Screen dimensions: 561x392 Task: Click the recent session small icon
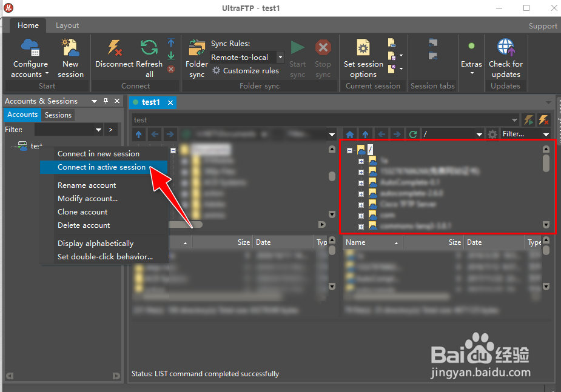click(392, 68)
